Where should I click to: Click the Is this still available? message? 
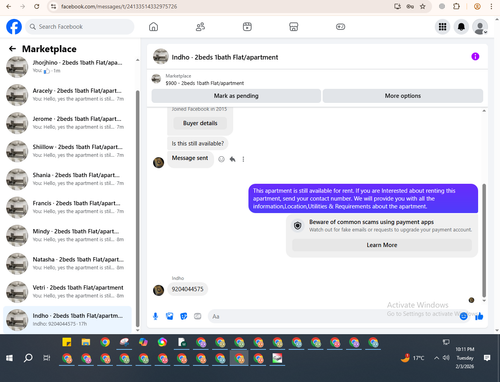click(x=198, y=143)
